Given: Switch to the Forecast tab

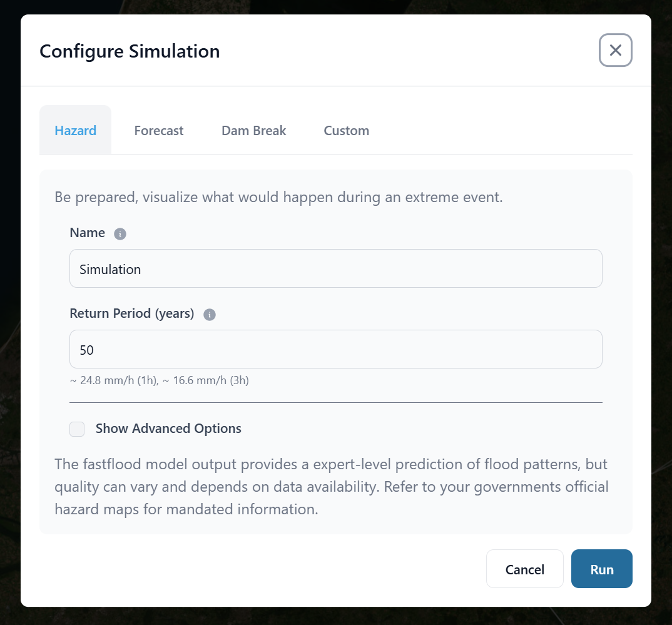Looking at the screenshot, I should [159, 131].
